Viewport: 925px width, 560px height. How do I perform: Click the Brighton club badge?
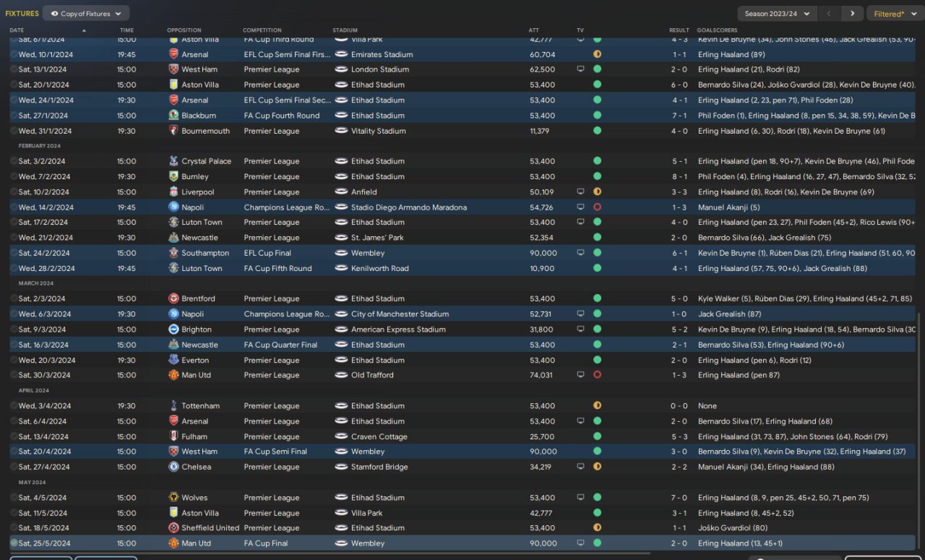[x=173, y=329]
